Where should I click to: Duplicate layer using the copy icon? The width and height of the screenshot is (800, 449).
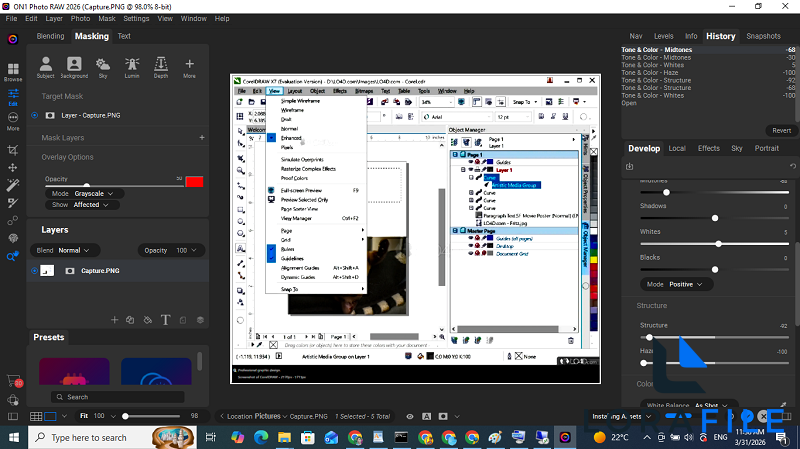[x=130, y=320]
